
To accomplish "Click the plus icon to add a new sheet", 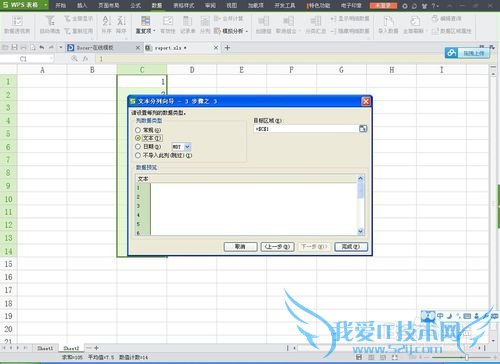I will point(96,348).
